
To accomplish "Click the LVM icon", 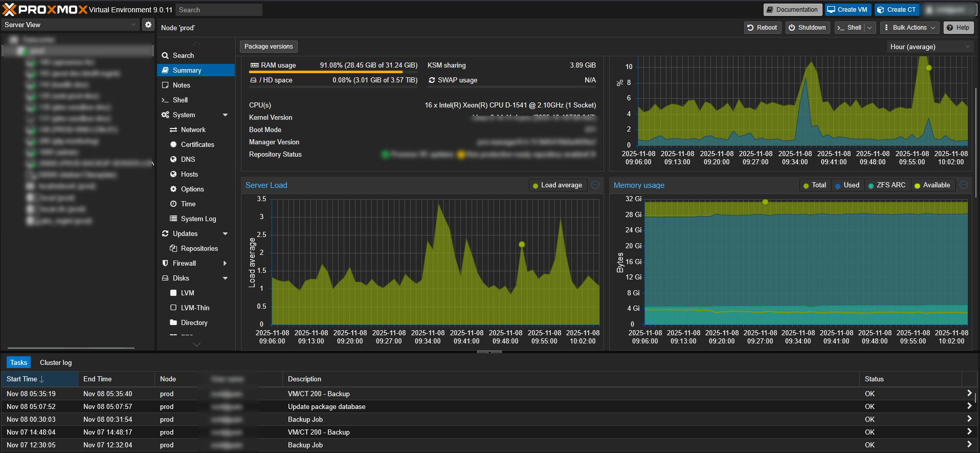I will click(x=173, y=293).
